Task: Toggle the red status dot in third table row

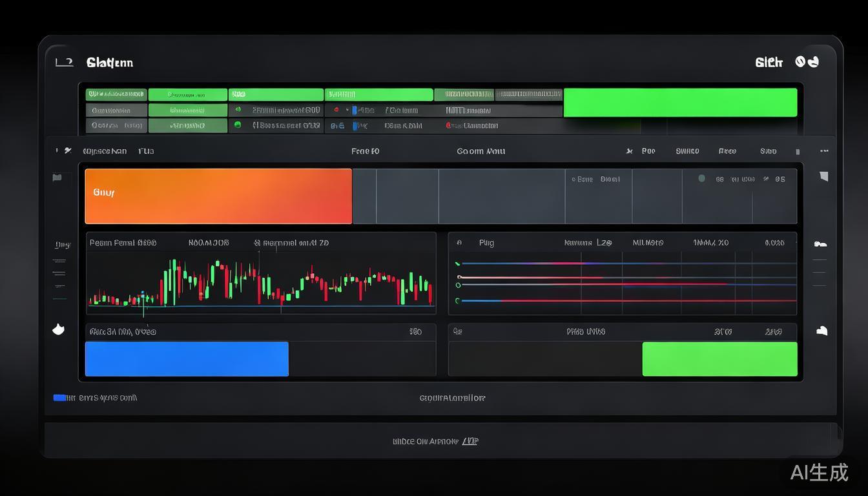Action: 449,126
